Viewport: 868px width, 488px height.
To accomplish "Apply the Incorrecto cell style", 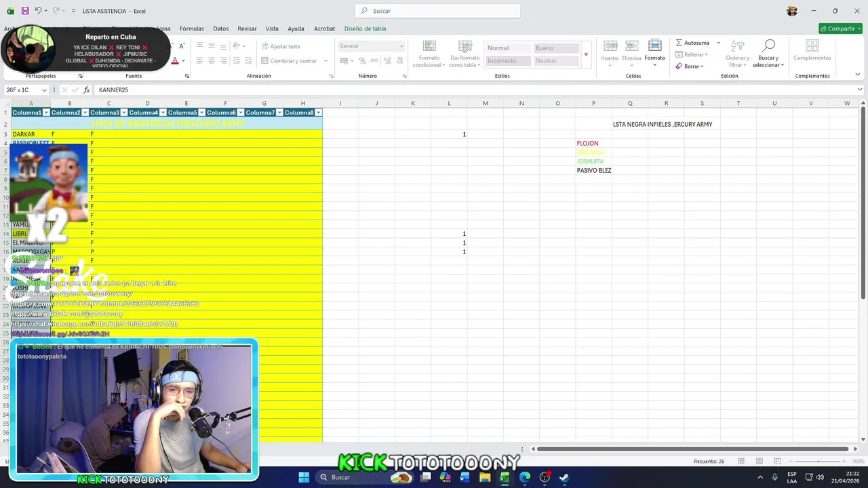I will coord(508,60).
